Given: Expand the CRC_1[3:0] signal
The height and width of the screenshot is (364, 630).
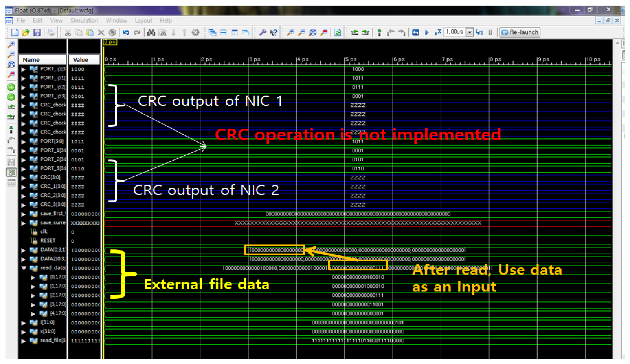Looking at the screenshot, I should click(x=23, y=187).
